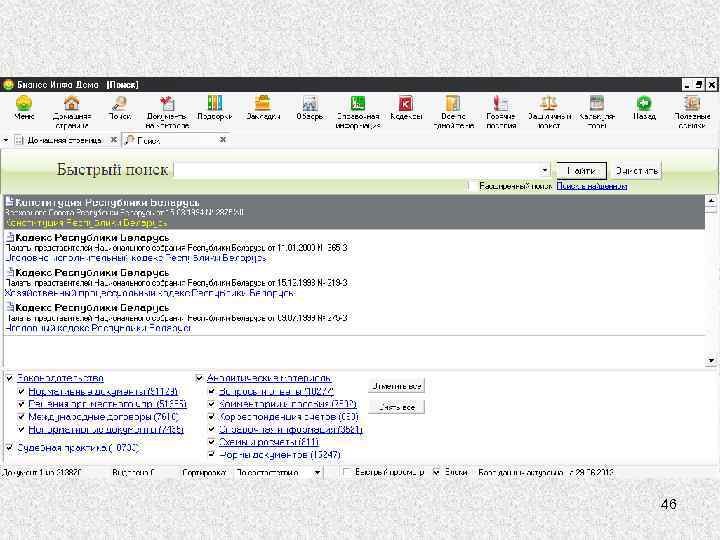Uncheck the Законодательство checkbox
Screen dimensions: 720x540
(10, 378)
